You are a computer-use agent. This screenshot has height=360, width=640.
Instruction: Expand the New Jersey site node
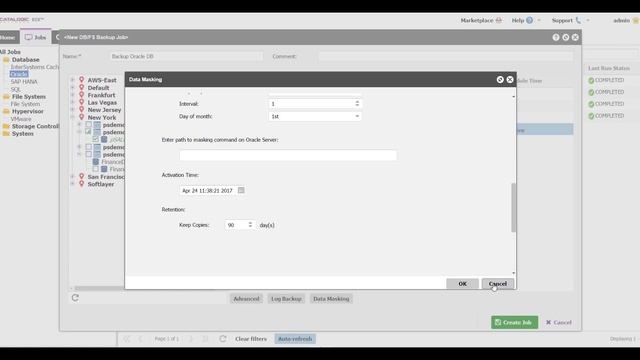(x=72, y=109)
